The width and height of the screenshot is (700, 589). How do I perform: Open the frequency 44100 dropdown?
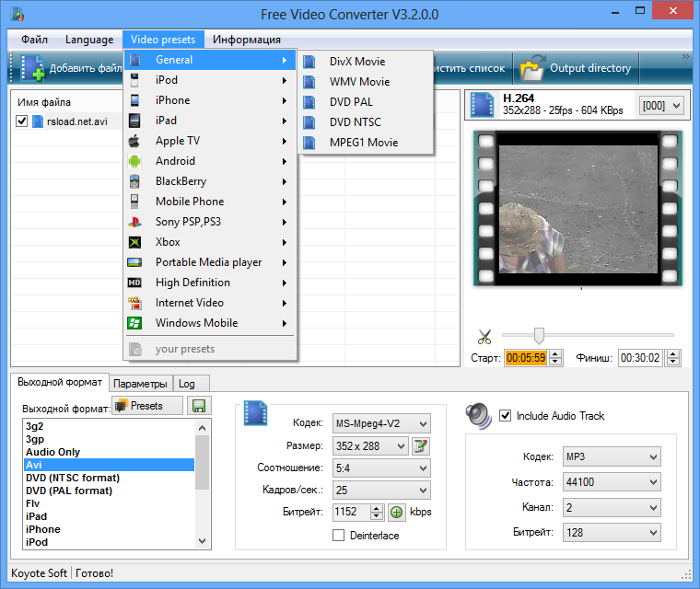tap(612, 482)
